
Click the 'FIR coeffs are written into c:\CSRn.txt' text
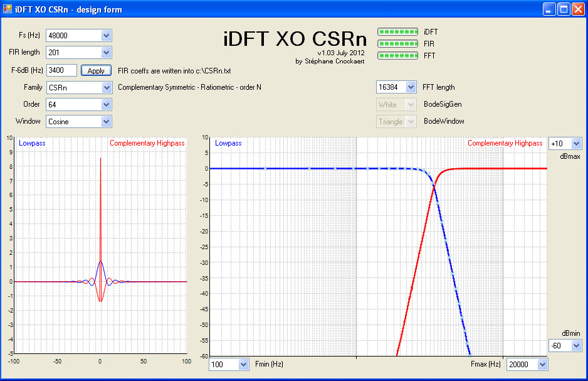pos(174,70)
